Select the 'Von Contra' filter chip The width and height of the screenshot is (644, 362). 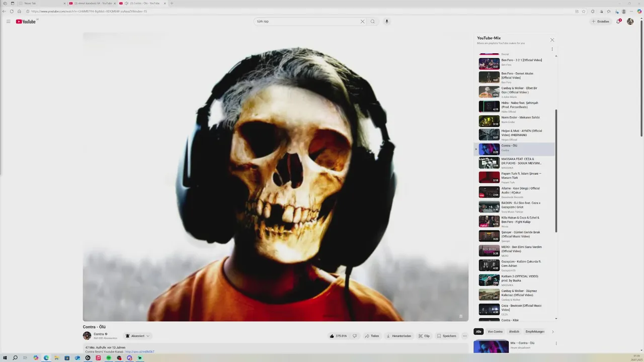(x=495, y=331)
